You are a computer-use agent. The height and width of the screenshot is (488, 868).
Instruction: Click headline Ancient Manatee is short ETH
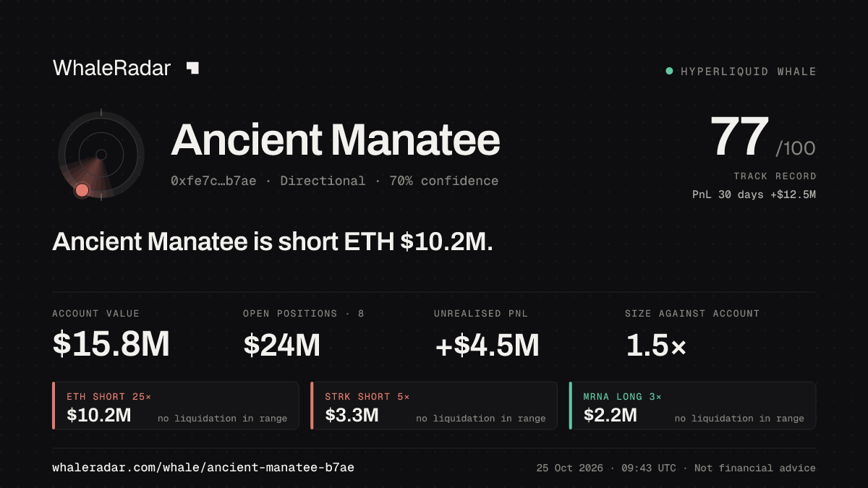point(272,241)
